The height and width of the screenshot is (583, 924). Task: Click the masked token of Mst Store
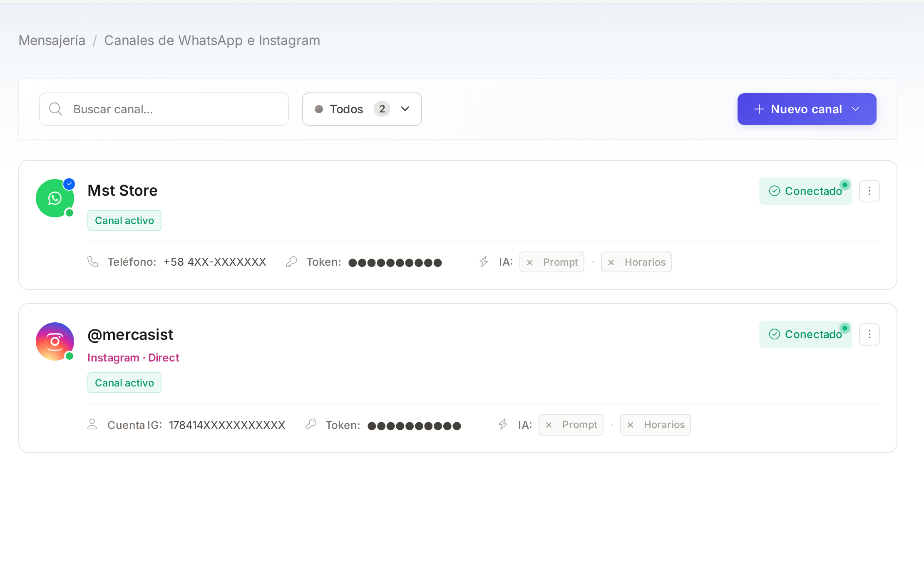395,263
